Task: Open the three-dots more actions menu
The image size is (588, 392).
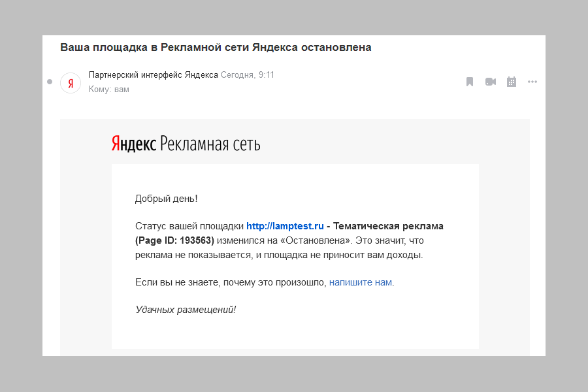Action: [x=532, y=82]
